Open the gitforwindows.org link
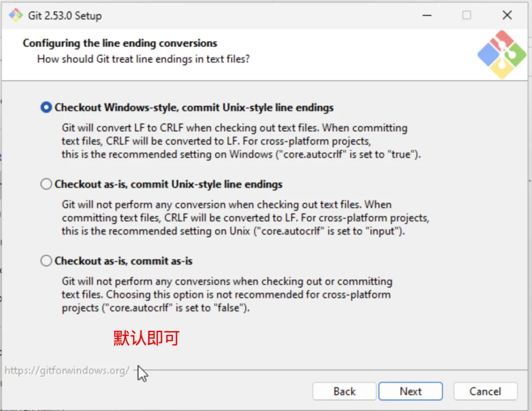Screen dimensions: 532x411 [67, 370]
